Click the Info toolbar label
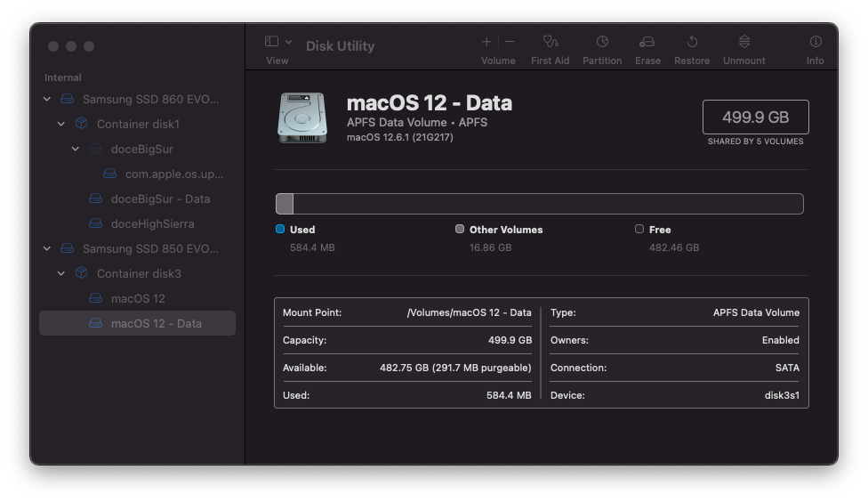 click(x=816, y=61)
